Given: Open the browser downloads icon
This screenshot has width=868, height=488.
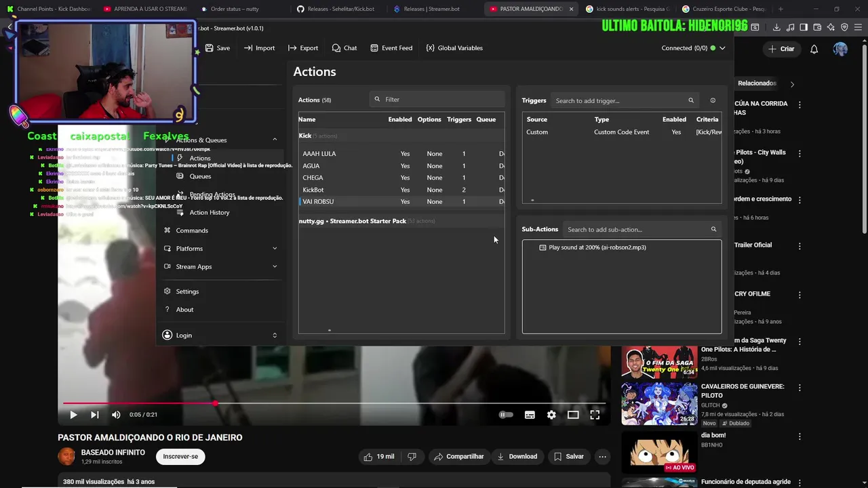Looking at the screenshot, I should click(x=775, y=27).
